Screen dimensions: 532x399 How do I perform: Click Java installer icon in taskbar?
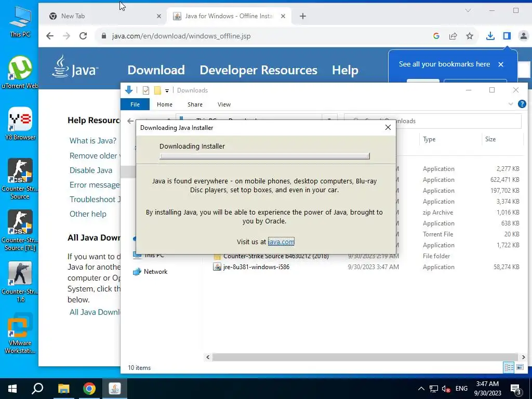coord(115,389)
